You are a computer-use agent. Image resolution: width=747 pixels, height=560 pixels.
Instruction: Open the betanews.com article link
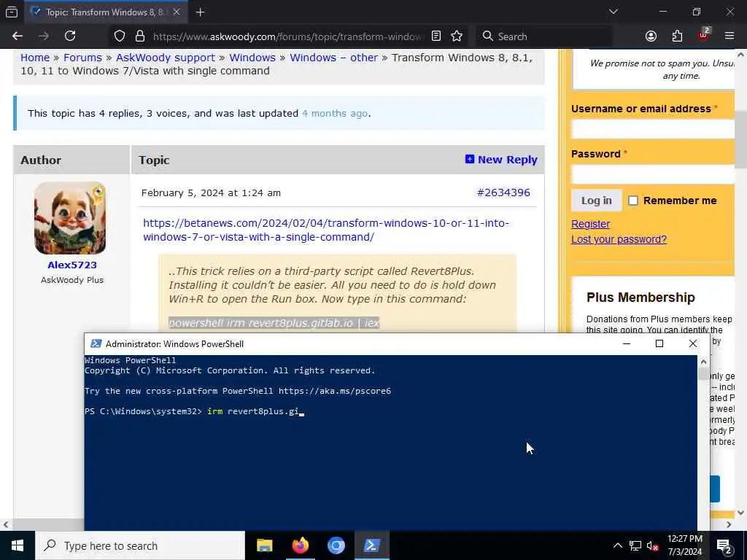tap(326, 230)
